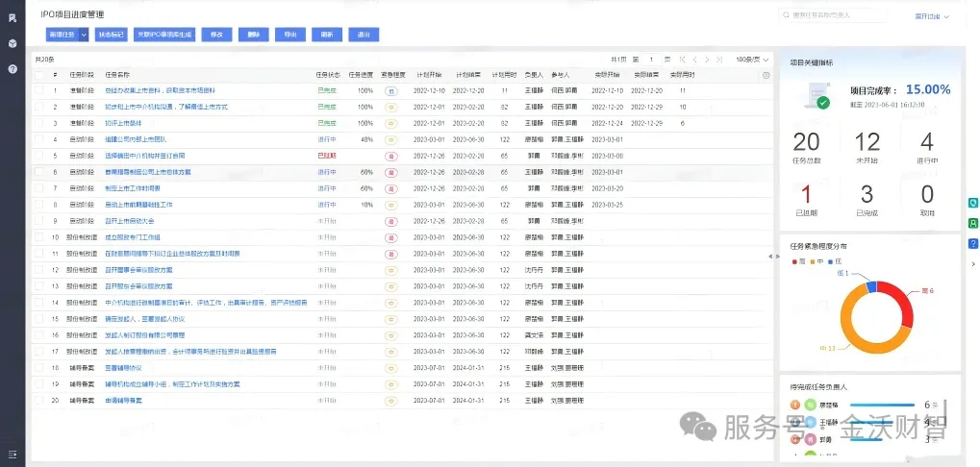This screenshot has width=980, height=467.
Task: Open the task name link in row 20
Action: click(x=124, y=400)
